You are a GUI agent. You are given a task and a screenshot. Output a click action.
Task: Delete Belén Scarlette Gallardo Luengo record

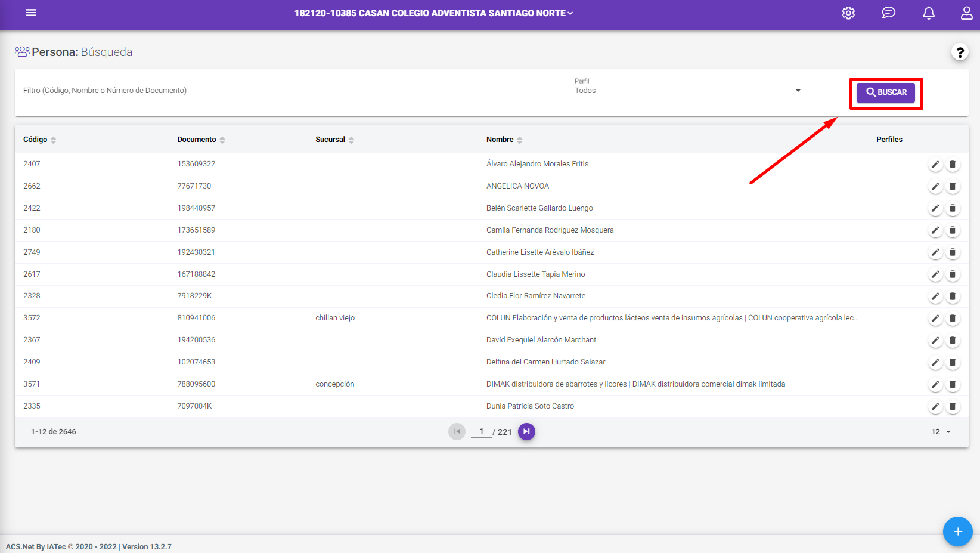pos(953,208)
